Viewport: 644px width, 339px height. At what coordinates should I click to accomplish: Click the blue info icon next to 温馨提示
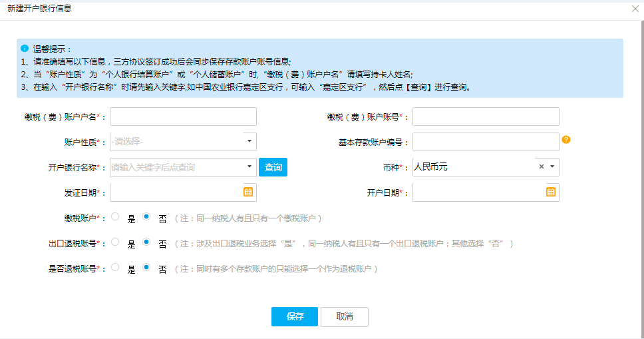[x=25, y=49]
